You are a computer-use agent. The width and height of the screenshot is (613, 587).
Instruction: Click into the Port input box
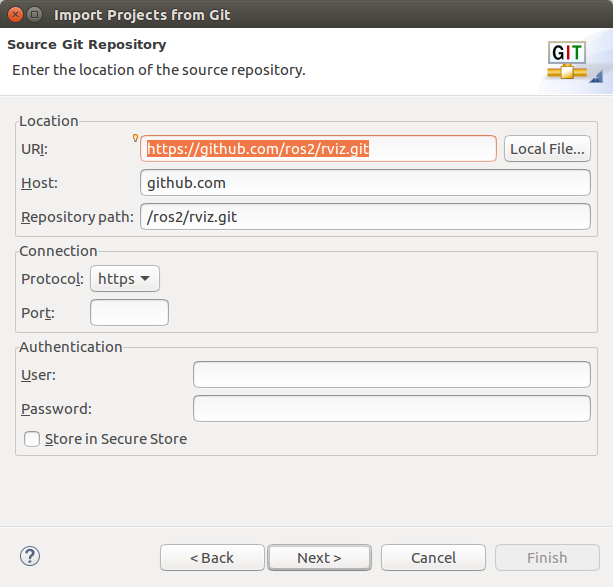tap(129, 313)
